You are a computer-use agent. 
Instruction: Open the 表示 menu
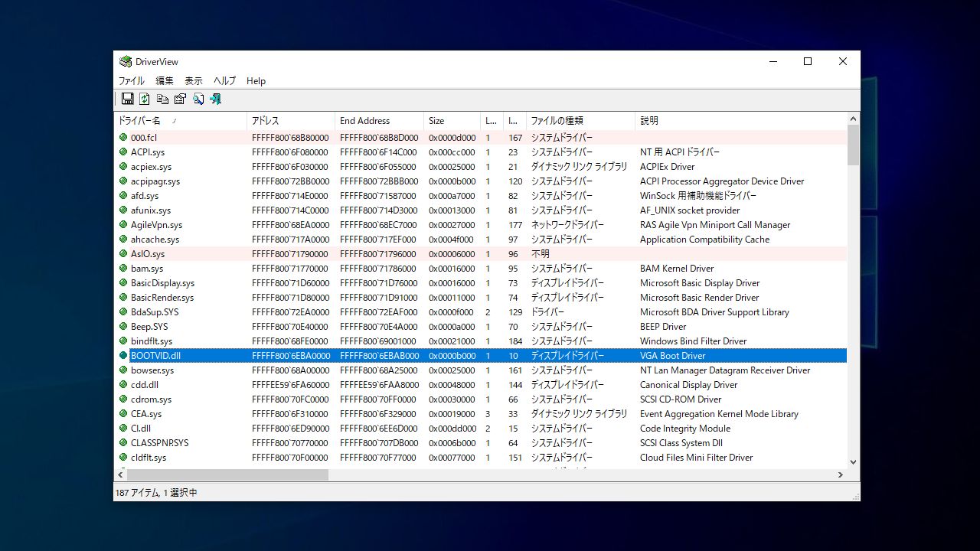click(x=194, y=81)
